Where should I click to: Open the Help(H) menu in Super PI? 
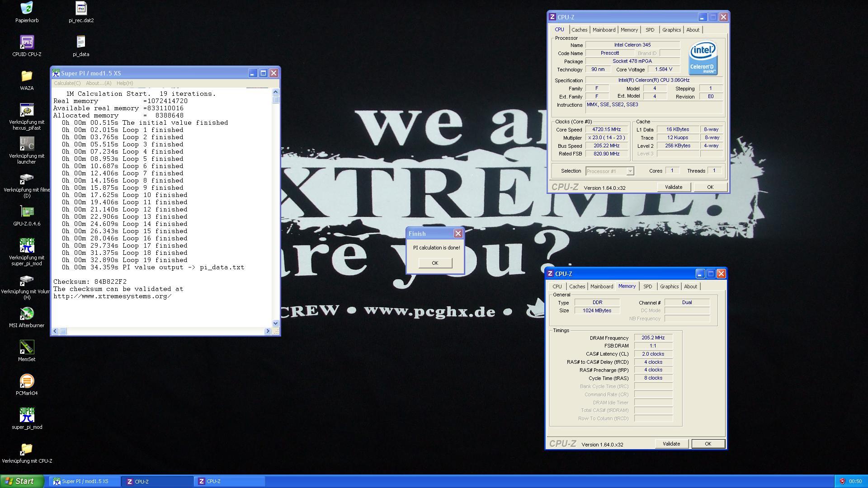[x=125, y=83]
